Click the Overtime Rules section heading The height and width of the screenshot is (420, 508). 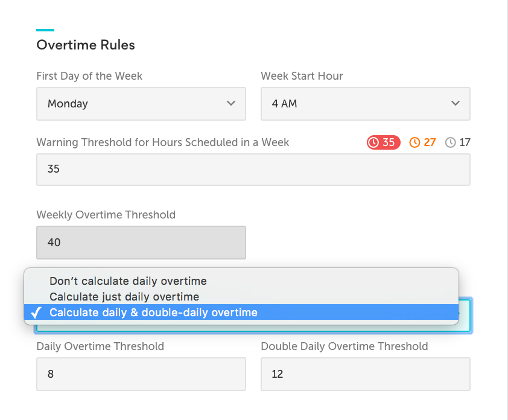pyautogui.click(x=86, y=45)
